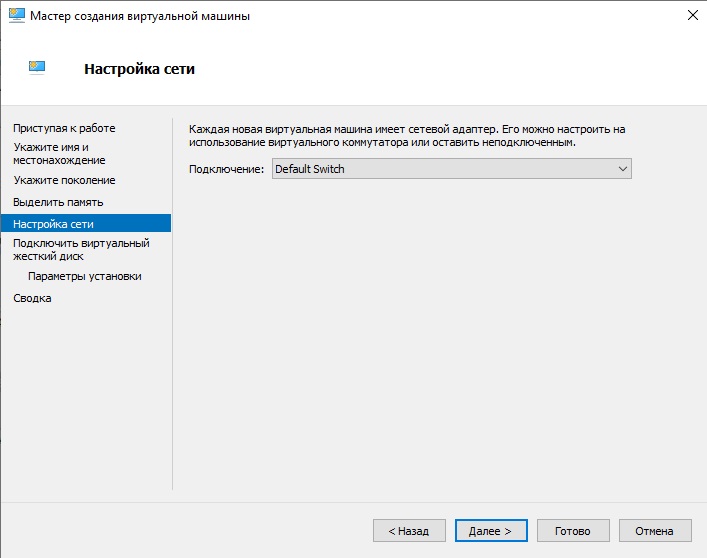This screenshot has height=558, width=707.
Task: Click the "Default Switch" text in the combo box
Action: click(310, 170)
